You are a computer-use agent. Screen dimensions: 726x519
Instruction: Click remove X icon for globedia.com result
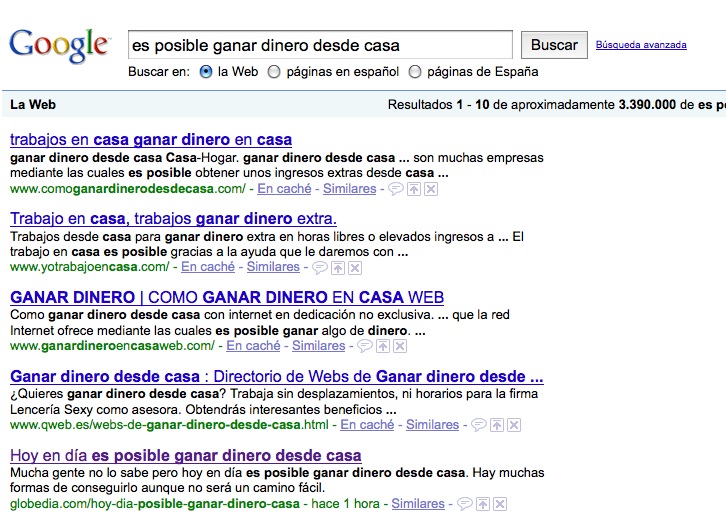point(500,504)
